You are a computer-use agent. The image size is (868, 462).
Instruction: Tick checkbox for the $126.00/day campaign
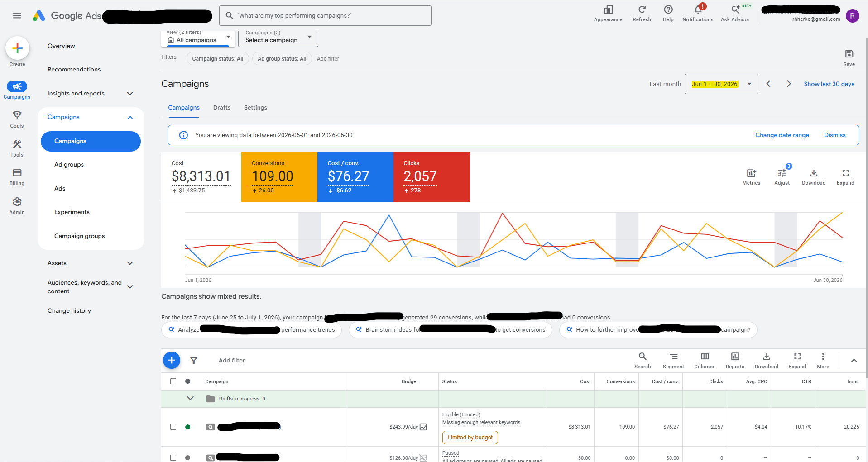[173, 457]
